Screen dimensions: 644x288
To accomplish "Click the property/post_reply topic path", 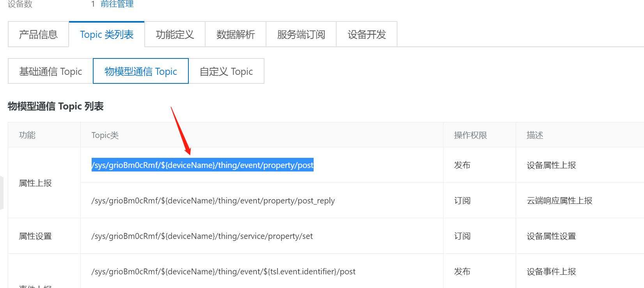I will point(213,200).
